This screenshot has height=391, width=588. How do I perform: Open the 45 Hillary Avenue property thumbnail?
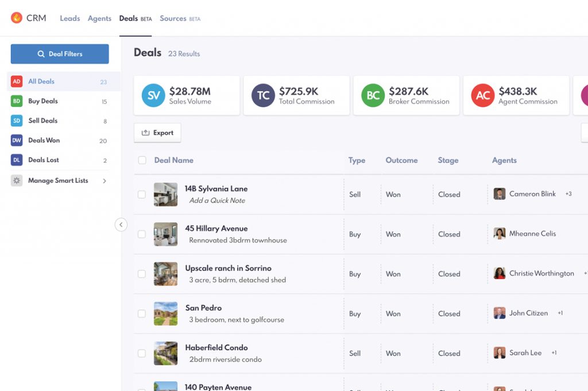pos(165,234)
